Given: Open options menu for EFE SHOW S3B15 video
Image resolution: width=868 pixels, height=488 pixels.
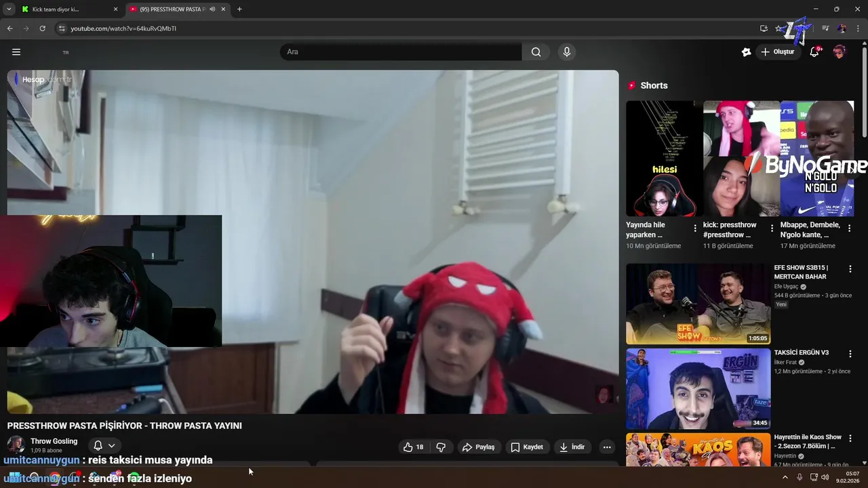Looking at the screenshot, I should (850, 269).
